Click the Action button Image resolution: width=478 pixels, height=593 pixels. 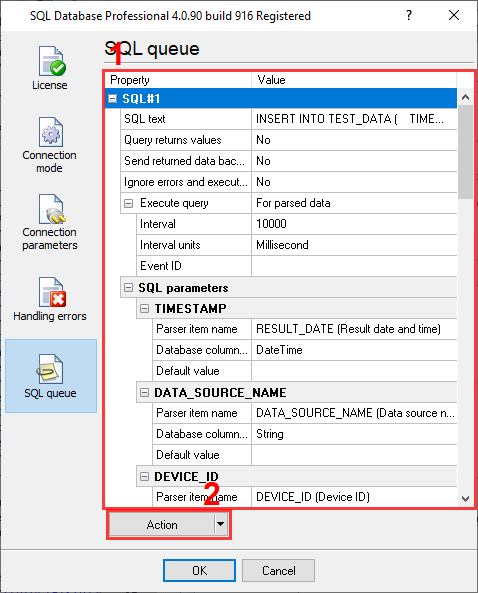coord(162,525)
